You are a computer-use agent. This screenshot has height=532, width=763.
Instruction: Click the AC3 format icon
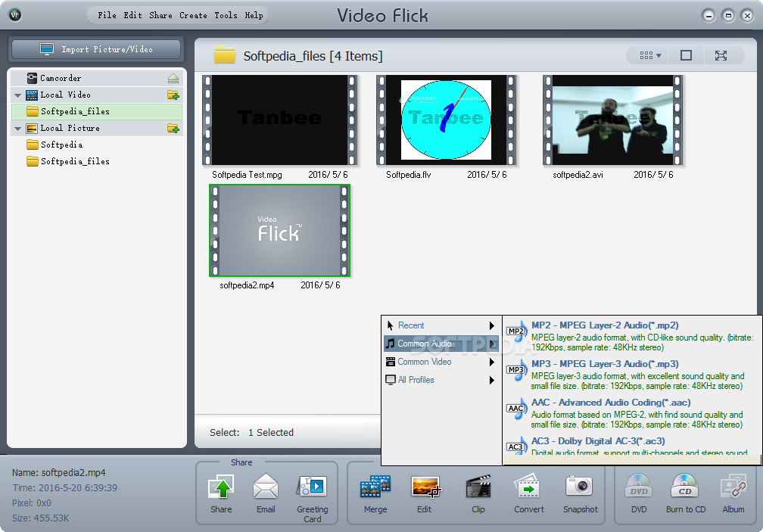(x=517, y=446)
